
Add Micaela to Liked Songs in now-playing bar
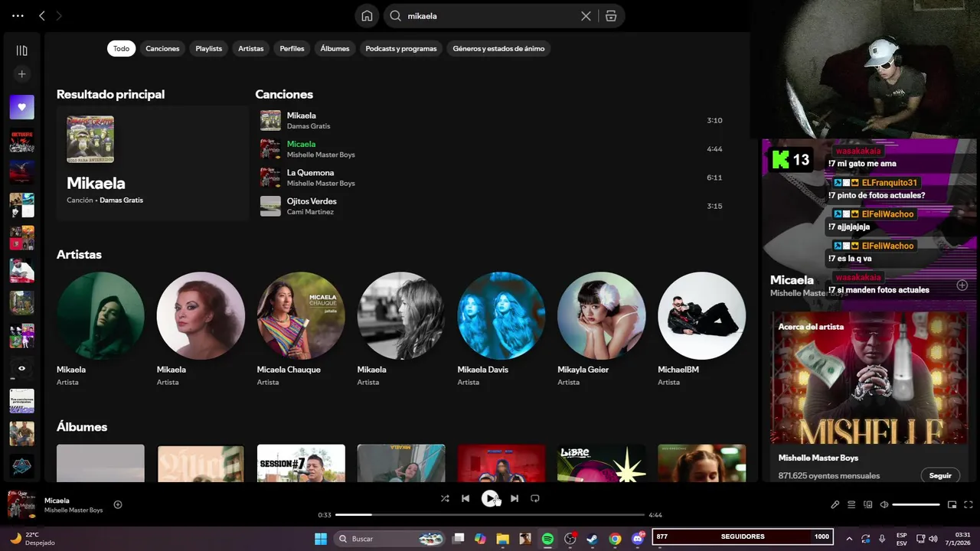tap(118, 504)
